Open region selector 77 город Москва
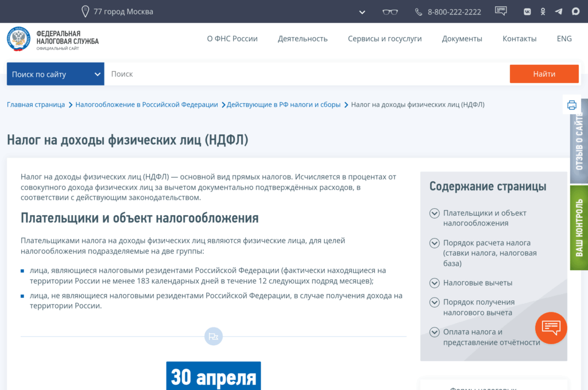Viewport: 588px width, 390px height. pyautogui.click(x=123, y=11)
